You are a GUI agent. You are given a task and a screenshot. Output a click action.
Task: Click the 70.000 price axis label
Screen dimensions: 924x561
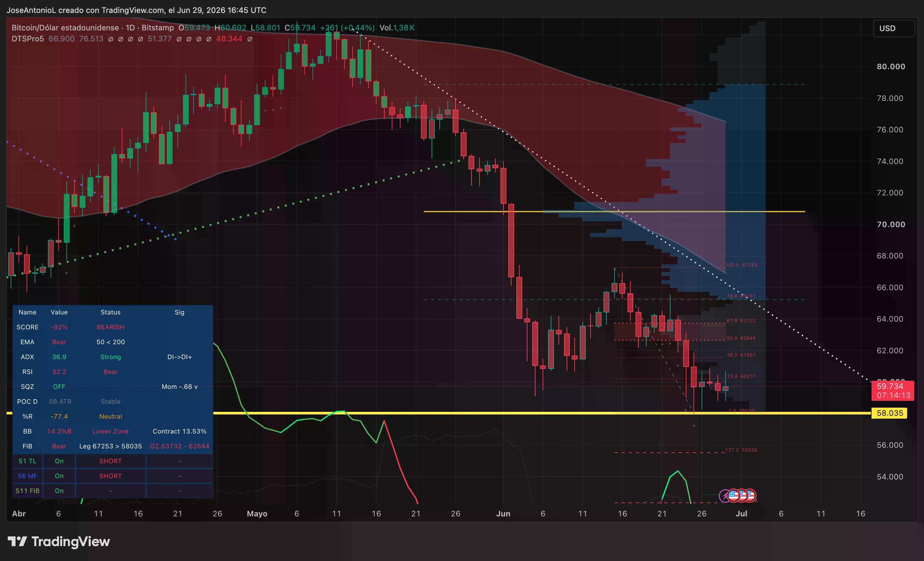pos(891,225)
